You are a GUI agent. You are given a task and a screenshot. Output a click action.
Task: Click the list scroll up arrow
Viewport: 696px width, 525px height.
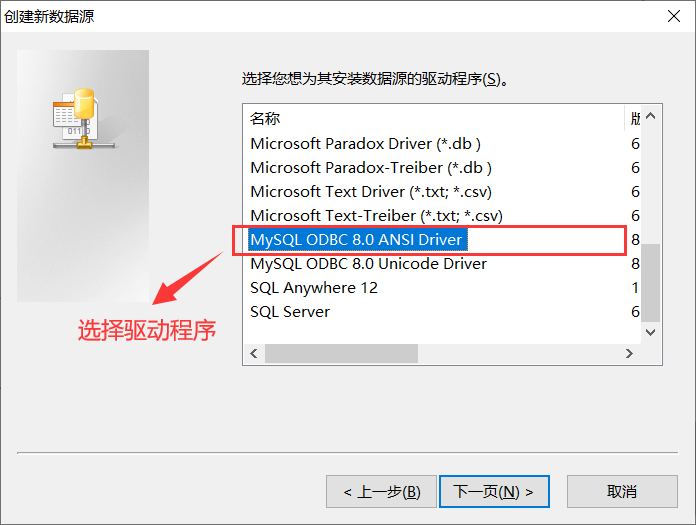tap(651, 116)
